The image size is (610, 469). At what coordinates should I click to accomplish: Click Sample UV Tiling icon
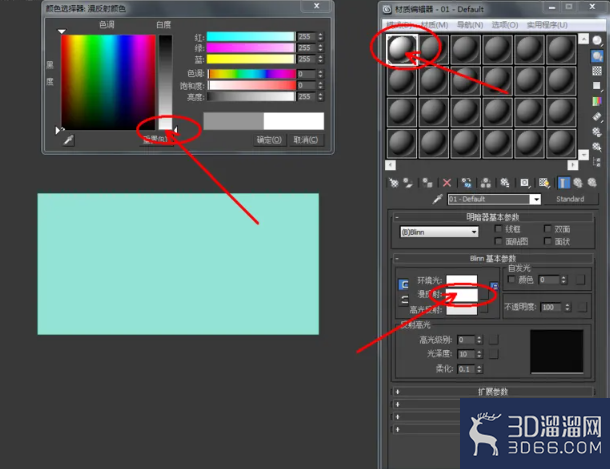point(597,86)
